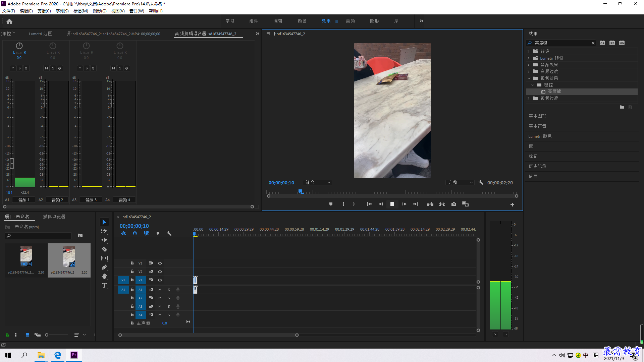This screenshot has width=644, height=362.
Task: Click Mark Out button
Action: click(354, 204)
